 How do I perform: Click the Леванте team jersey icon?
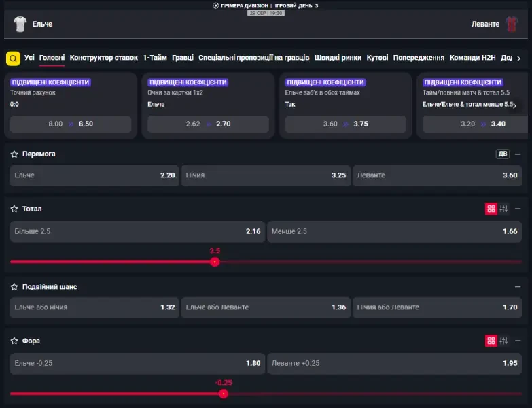click(x=511, y=24)
